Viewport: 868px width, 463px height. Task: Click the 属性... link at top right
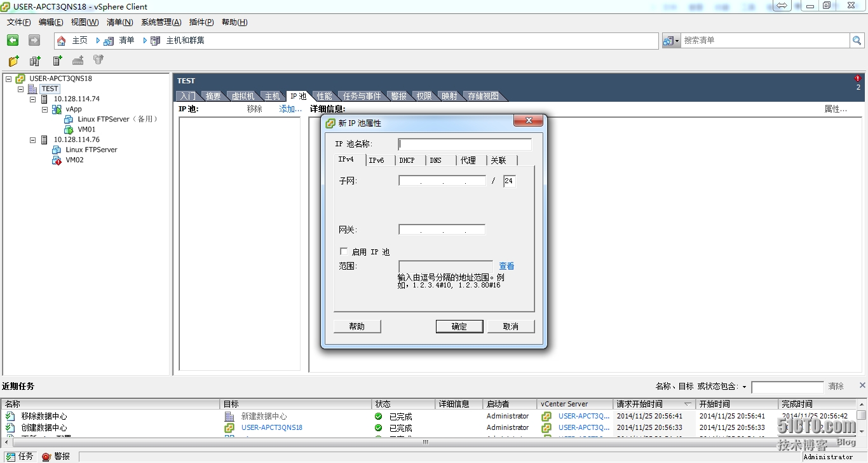coord(836,109)
